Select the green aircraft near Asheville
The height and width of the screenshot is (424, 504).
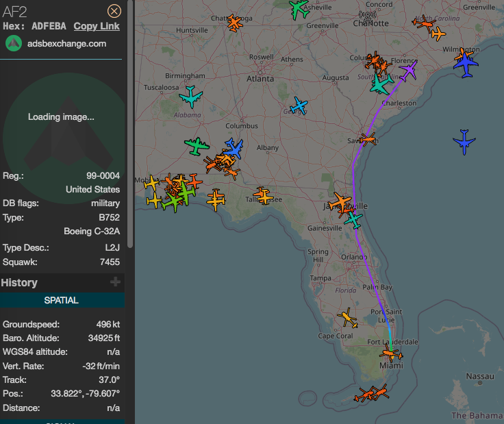[299, 9]
